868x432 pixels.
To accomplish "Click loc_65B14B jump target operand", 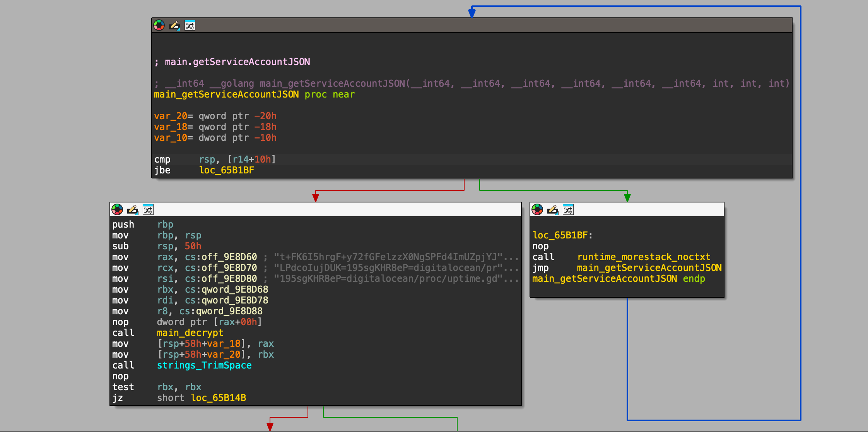I will click(219, 398).
